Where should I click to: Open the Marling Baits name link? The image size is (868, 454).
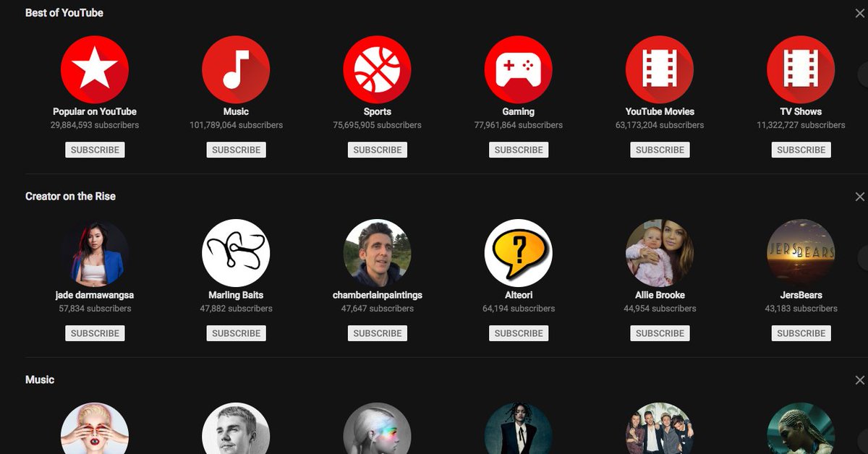pos(236,296)
